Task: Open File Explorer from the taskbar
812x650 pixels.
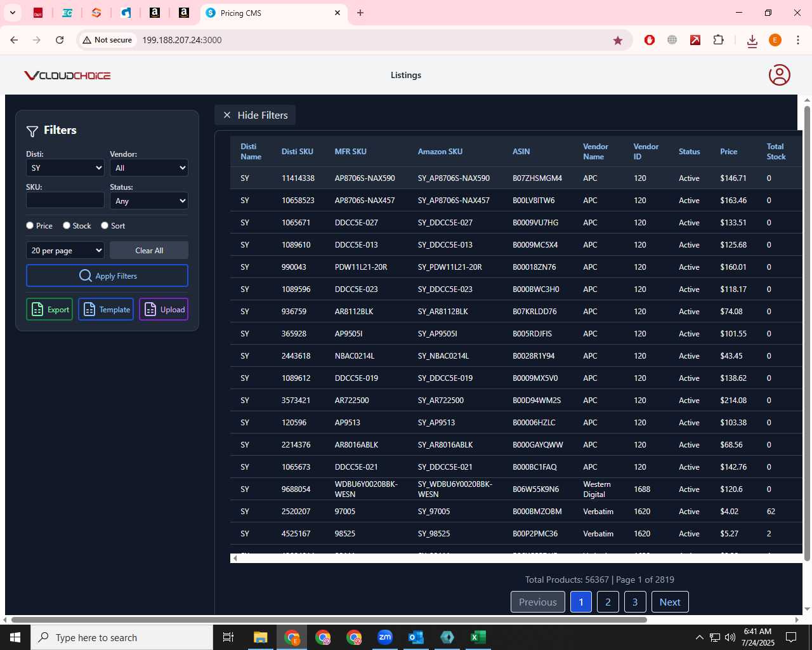Action: [261, 637]
